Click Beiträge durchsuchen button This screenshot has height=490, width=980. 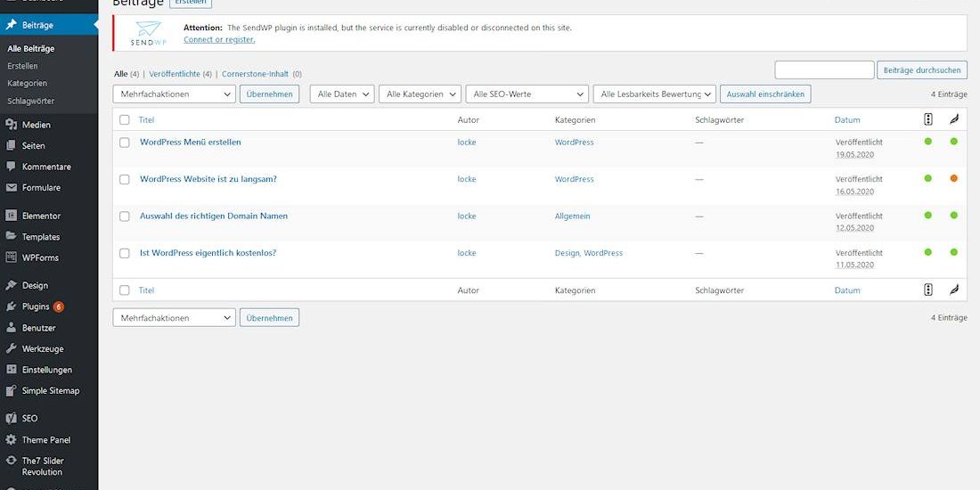[x=922, y=70]
